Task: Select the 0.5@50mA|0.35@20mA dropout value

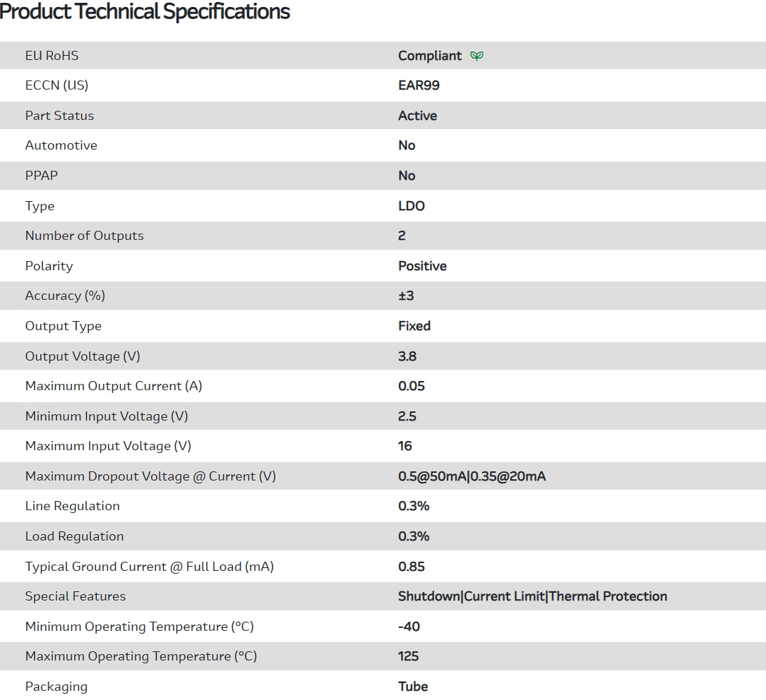Action: pyautogui.click(x=472, y=476)
